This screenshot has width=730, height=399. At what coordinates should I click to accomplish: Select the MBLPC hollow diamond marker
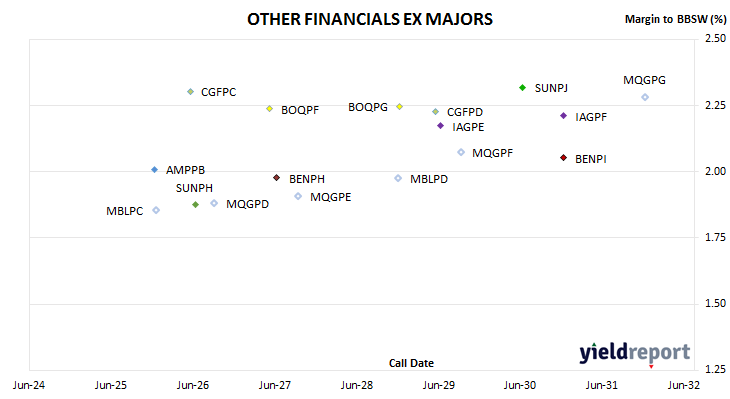[156, 210]
